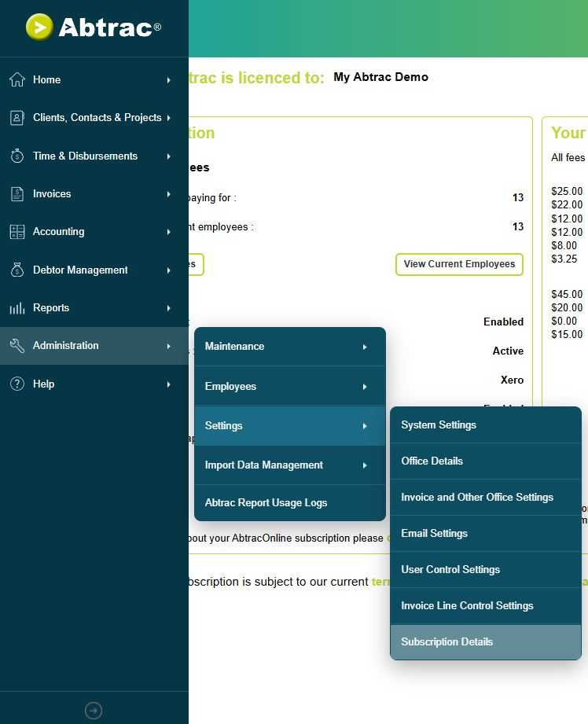The height and width of the screenshot is (724, 588).
Task: Open Import Data Management submenu entry
Action: [290, 465]
